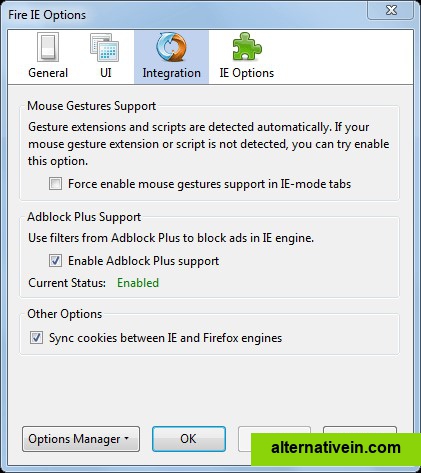Click the Sync cookies between IE and Firefox label

point(166,338)
